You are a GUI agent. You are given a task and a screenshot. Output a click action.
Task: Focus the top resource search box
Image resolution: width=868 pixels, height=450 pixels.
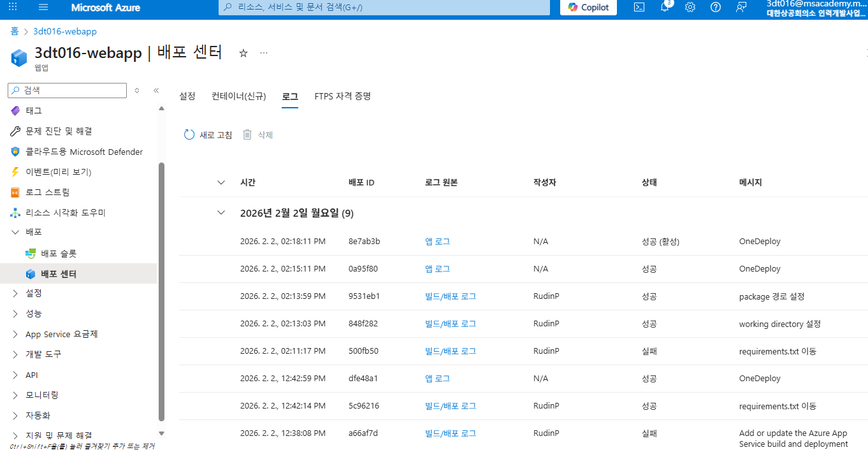pyautogui.click(x=384, y=7)
